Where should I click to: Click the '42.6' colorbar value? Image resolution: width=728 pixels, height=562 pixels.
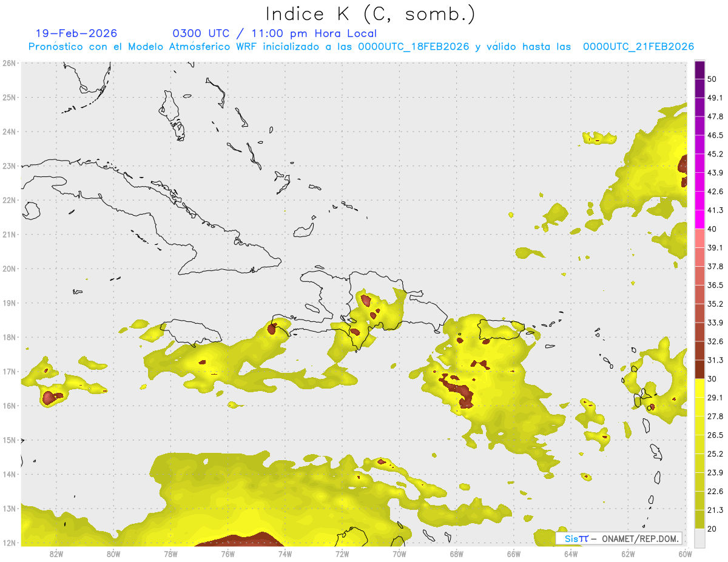point(715,192)
